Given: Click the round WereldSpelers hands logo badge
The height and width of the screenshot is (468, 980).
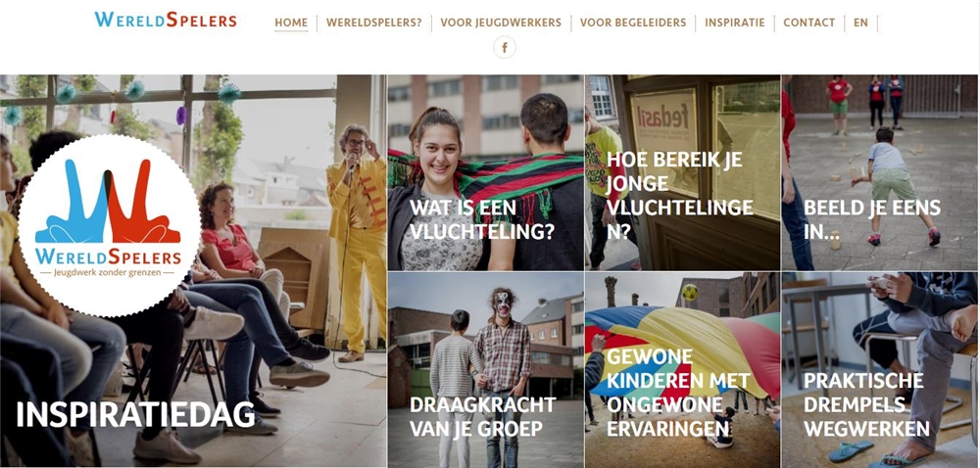Looking at the screenshot, I should point(110,226).
